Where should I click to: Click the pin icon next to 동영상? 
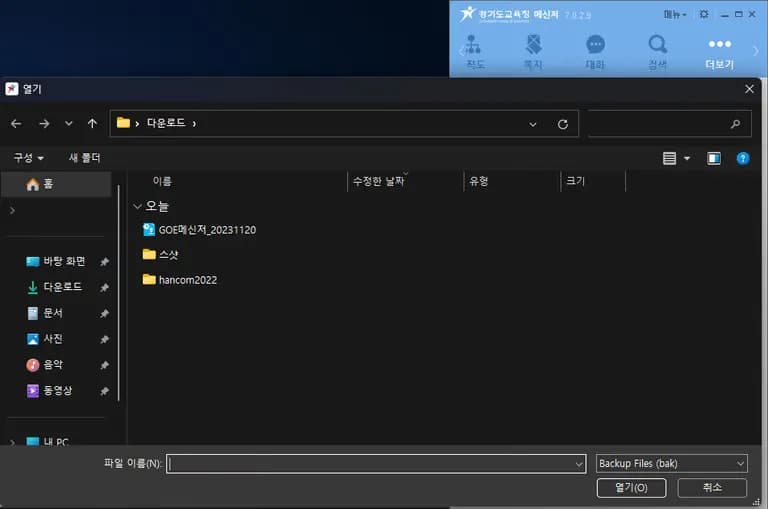pos(104,391)
